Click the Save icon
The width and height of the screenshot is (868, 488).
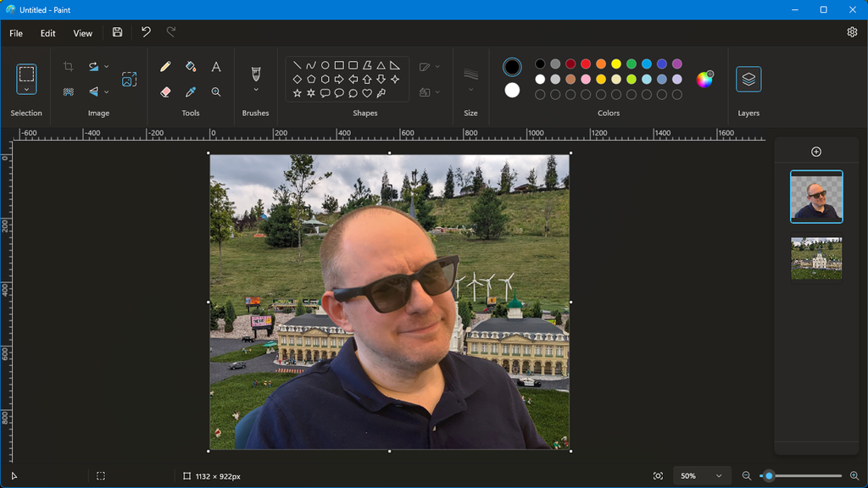(116, 32)
